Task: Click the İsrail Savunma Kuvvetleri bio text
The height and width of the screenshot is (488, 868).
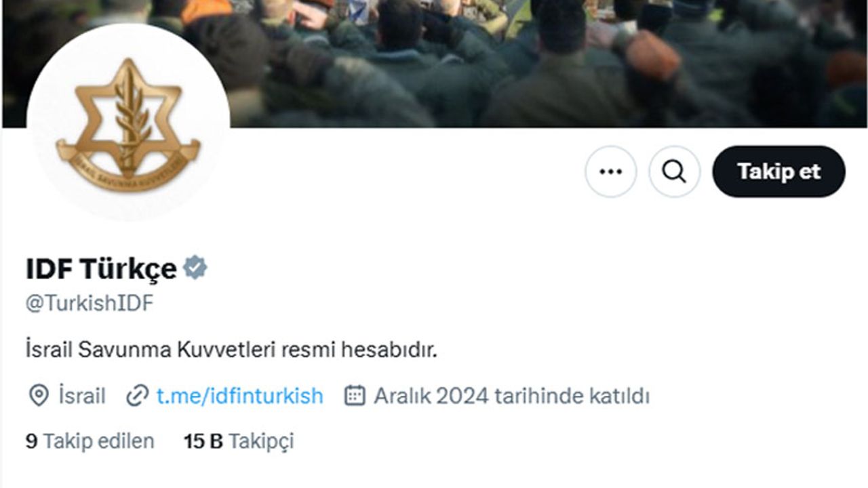Action: (x=231, y=350)
